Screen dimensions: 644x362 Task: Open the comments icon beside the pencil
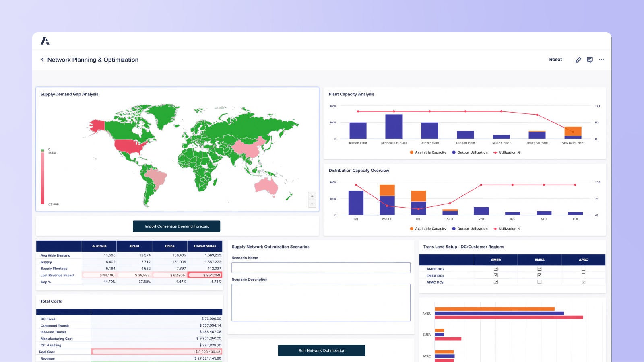(590, 60)
